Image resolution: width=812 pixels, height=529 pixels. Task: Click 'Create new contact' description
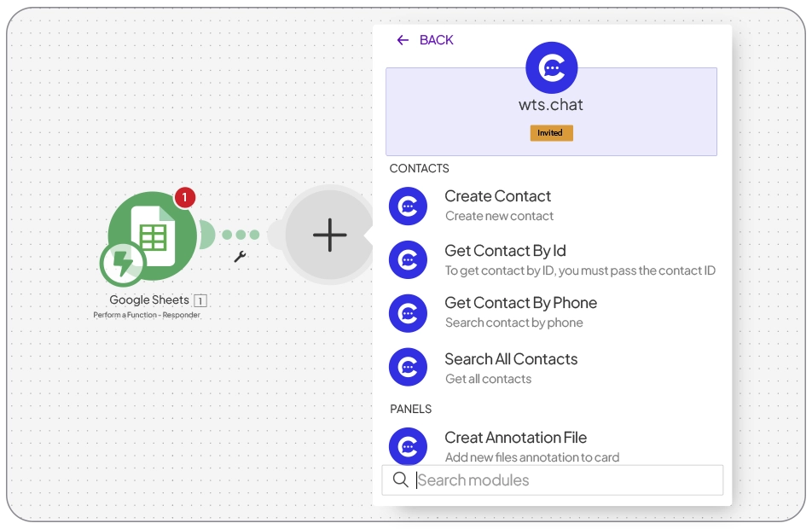[x=499, y=216]
